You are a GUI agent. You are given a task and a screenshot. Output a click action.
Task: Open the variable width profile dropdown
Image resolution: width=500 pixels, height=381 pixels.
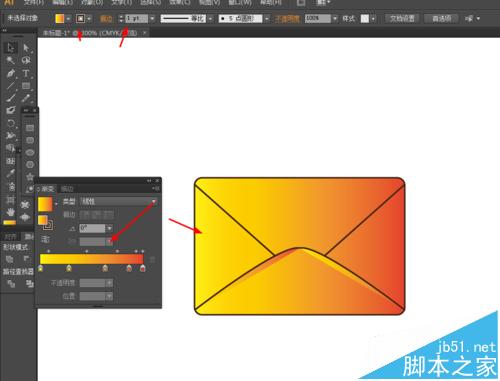pos(210,19)
